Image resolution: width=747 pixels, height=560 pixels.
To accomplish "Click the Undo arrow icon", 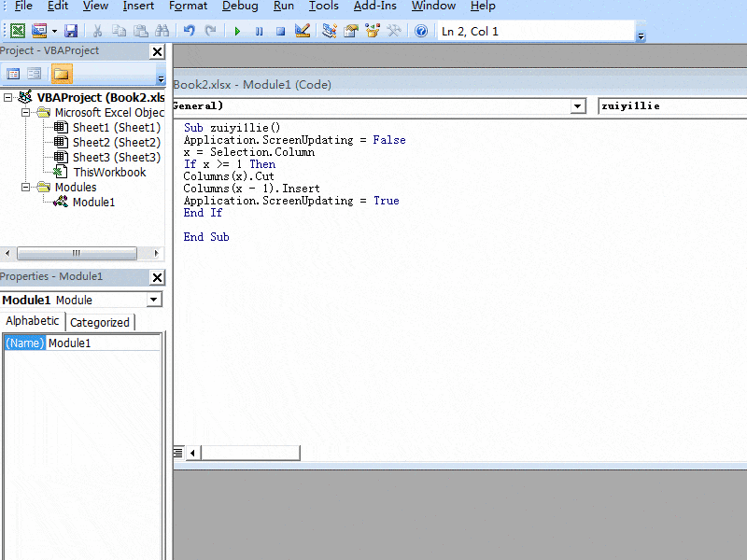I will point(190,31).
